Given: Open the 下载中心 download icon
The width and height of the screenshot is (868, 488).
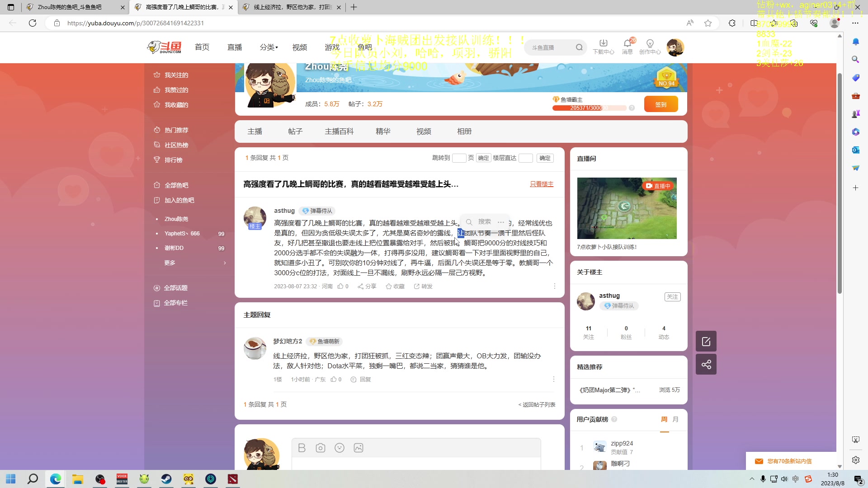Looking at the screenshot, I should click(604, 47).
